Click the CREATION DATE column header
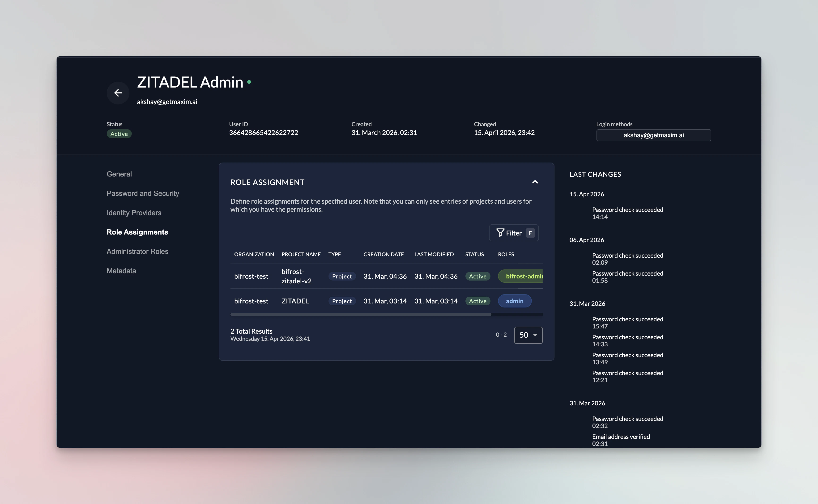818x504 pixels. click(x=384, y=254)
